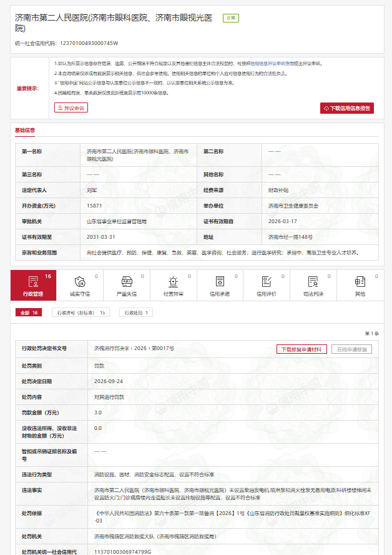
Task: Click 在线申请修复 button
Action: [x=351, y=349]
